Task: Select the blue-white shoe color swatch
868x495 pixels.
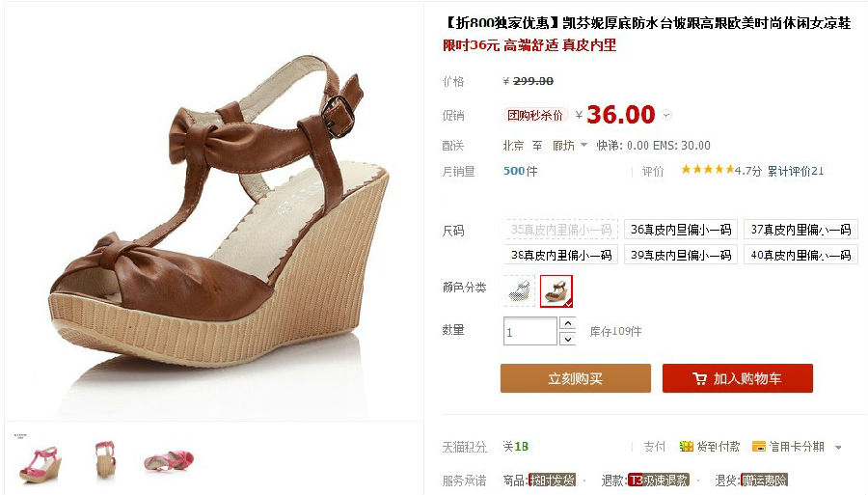Action: click(520, 290)
